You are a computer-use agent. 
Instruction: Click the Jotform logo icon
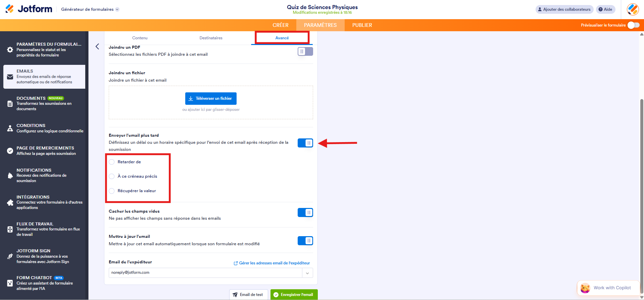pyautogui.click(x=10, y=9)
